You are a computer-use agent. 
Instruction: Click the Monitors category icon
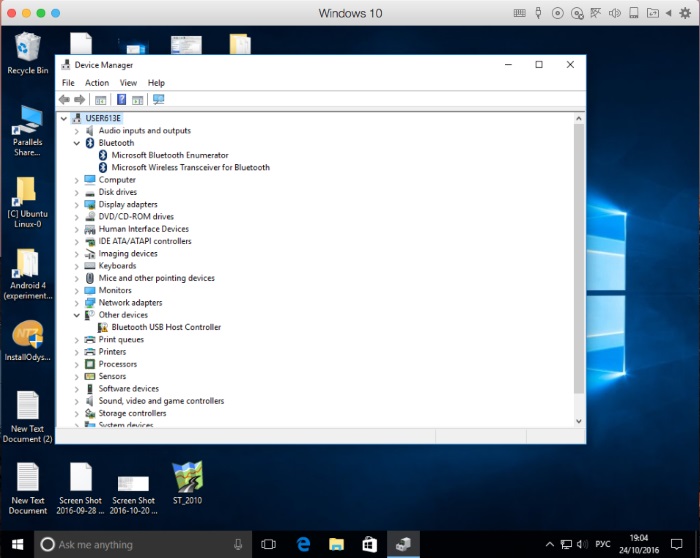pyautogui.click(x=90, y=290)
